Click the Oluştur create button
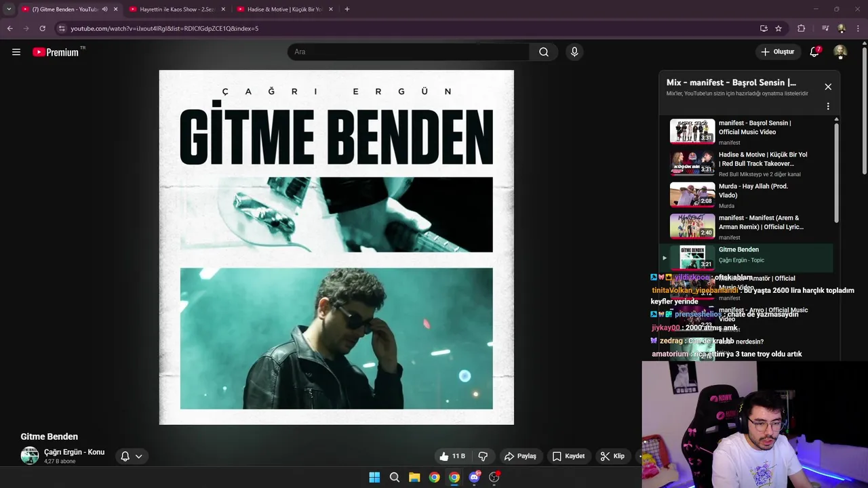 pos(778,52)
